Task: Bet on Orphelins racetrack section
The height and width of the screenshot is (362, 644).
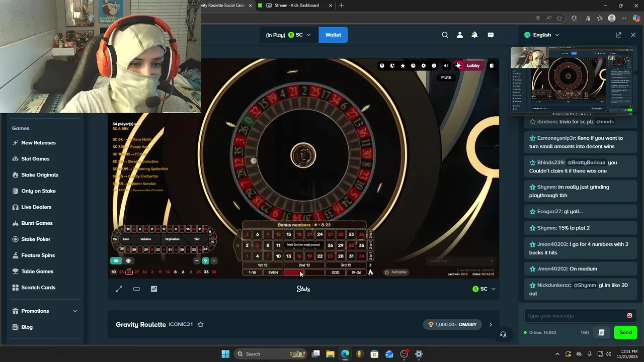Action: tap(172, 239)
